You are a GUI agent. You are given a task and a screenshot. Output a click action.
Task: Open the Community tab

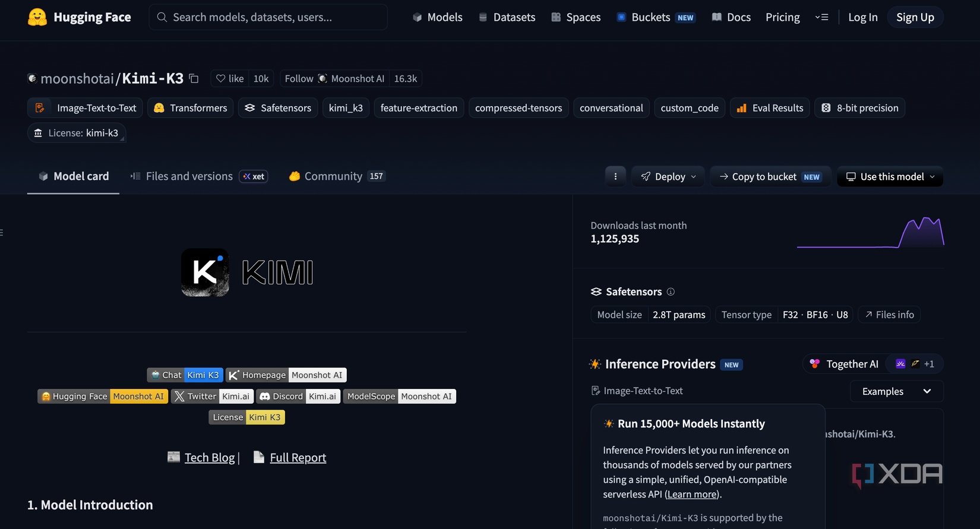[337, 176]
